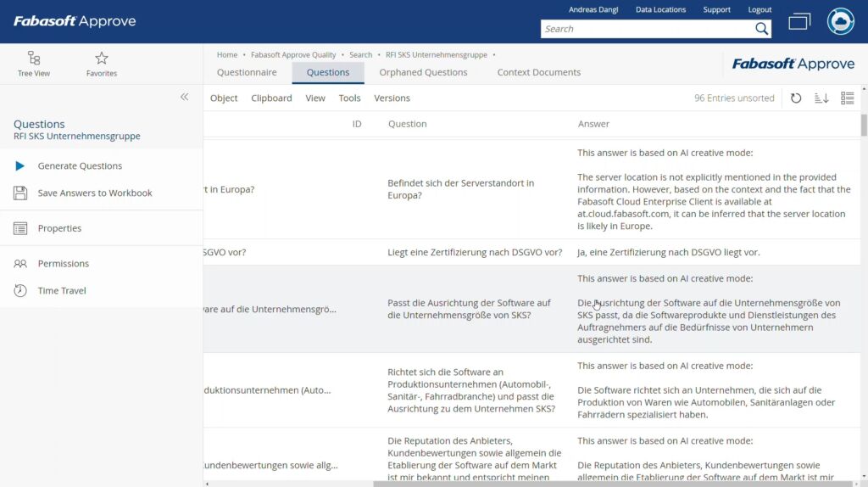
Task: Click the '96 Entries unsorted' status text
Action: tap(734, 98)
